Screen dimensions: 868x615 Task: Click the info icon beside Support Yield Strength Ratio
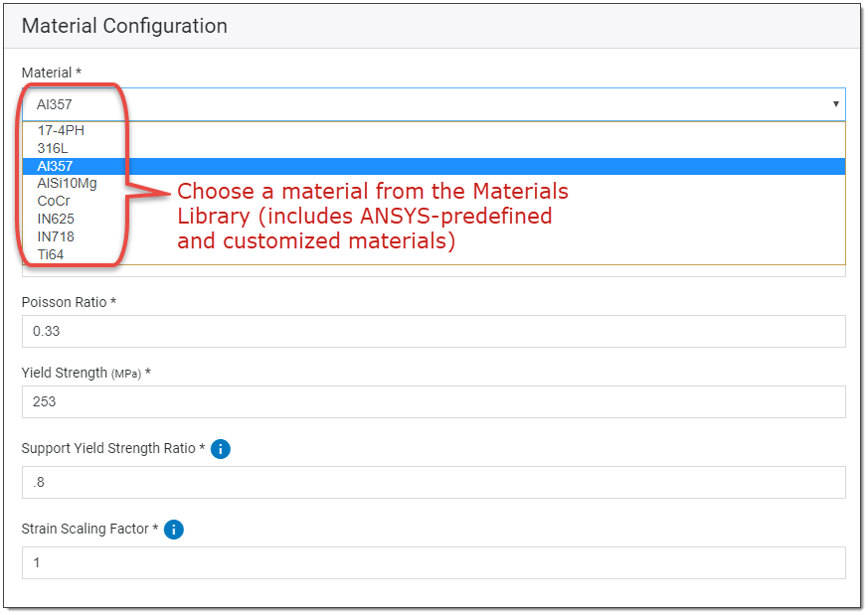[220, 449]
